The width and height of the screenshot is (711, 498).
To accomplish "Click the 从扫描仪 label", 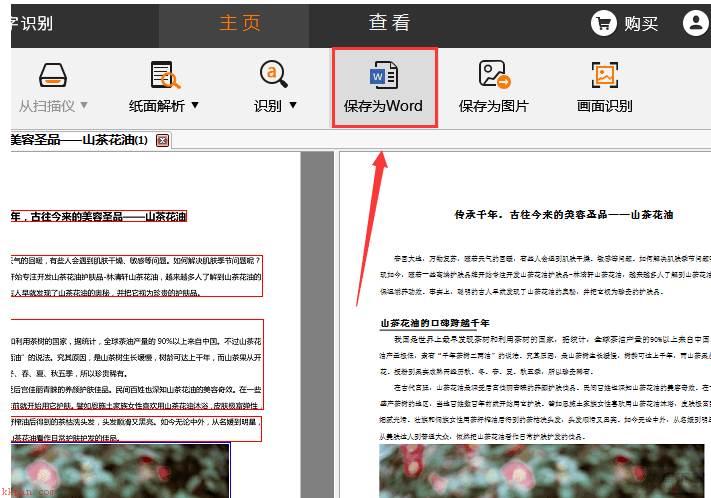I will point(47,106).
